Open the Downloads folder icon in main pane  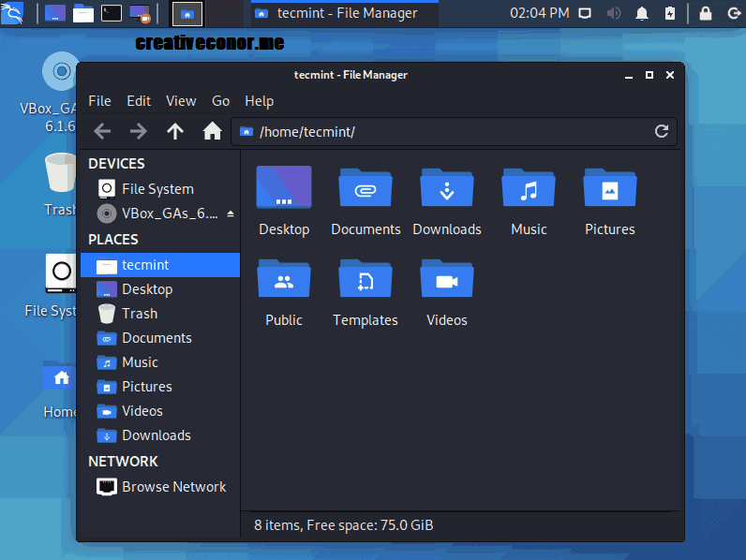[x=447, y=187]
